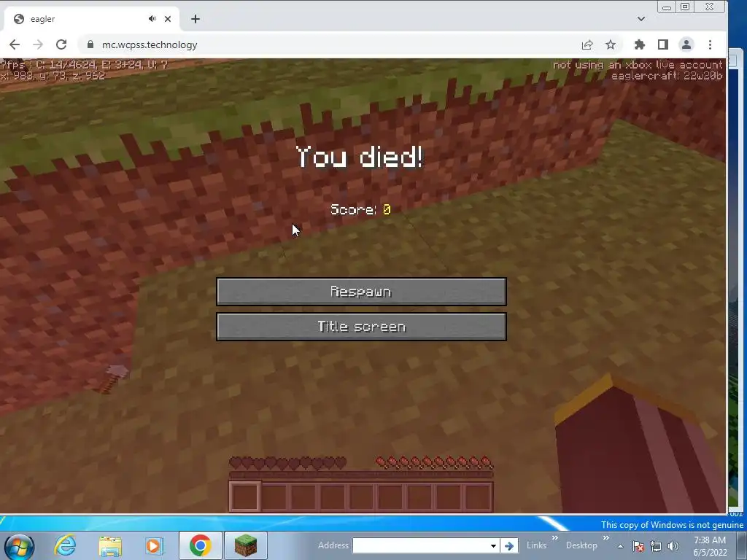Expand Desktop toolbar chevron

606,538
